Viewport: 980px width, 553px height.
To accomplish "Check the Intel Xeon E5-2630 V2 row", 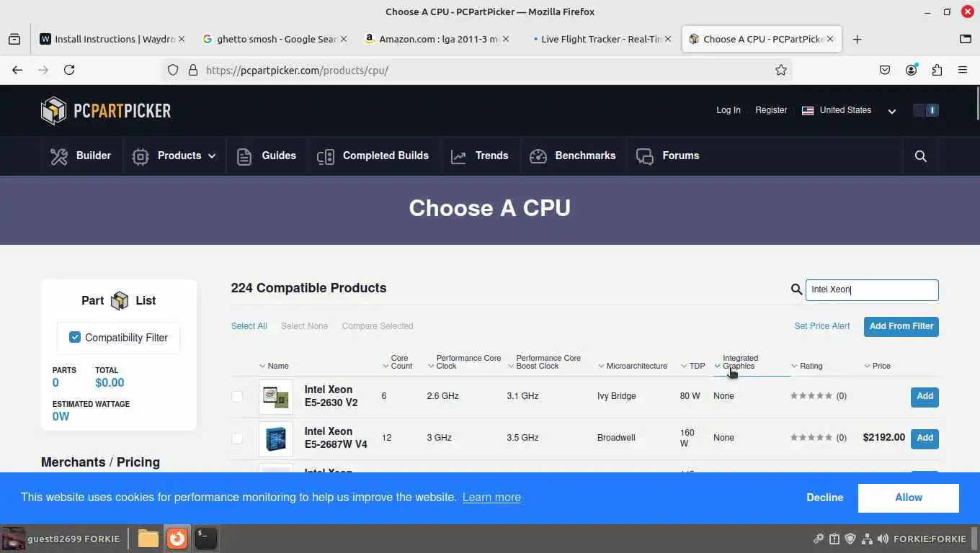I will [x=237, y=396].
